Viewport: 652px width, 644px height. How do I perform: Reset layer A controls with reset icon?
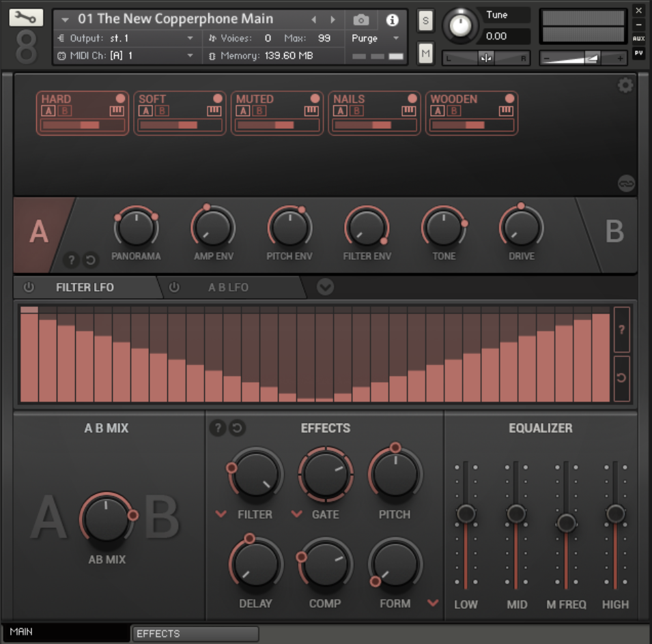90,260
